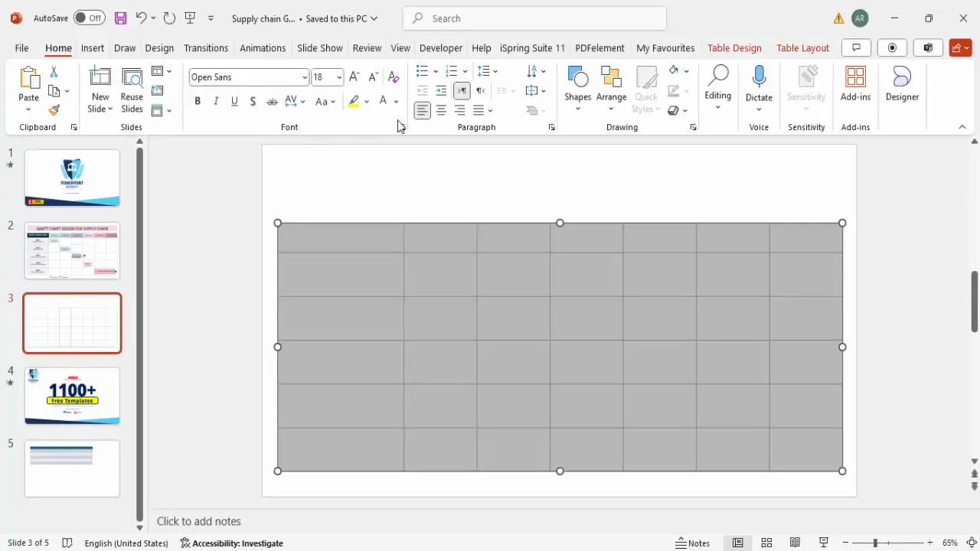Open the Add-ins button
This screenshot has width=980, height=551.
[x=855, y=84]
